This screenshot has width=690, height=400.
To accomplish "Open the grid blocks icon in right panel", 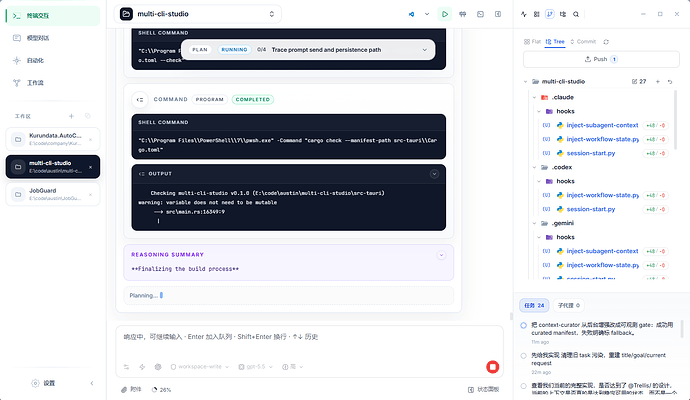I will coord(536,14).
